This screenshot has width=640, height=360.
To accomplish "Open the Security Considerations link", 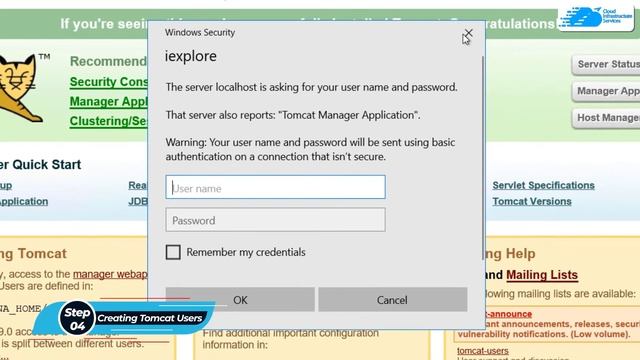I will [109, 82].
